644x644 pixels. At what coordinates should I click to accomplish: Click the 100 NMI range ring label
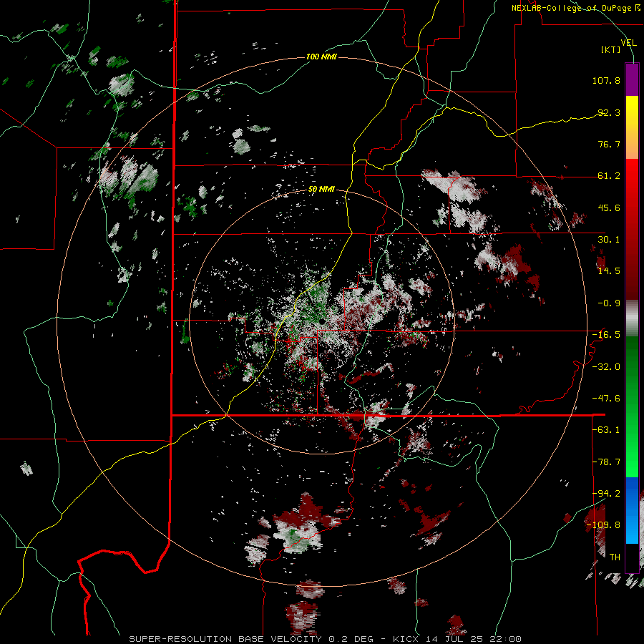tap(321, 57)
